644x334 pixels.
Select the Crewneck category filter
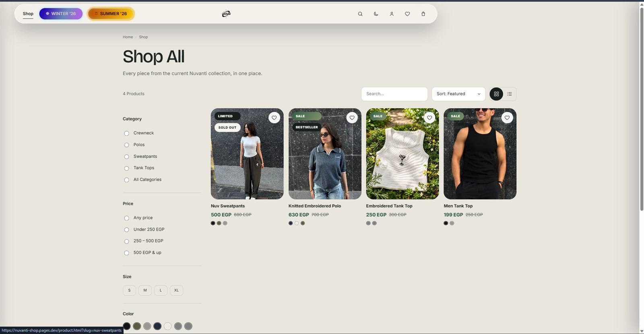tap(126, 133)
